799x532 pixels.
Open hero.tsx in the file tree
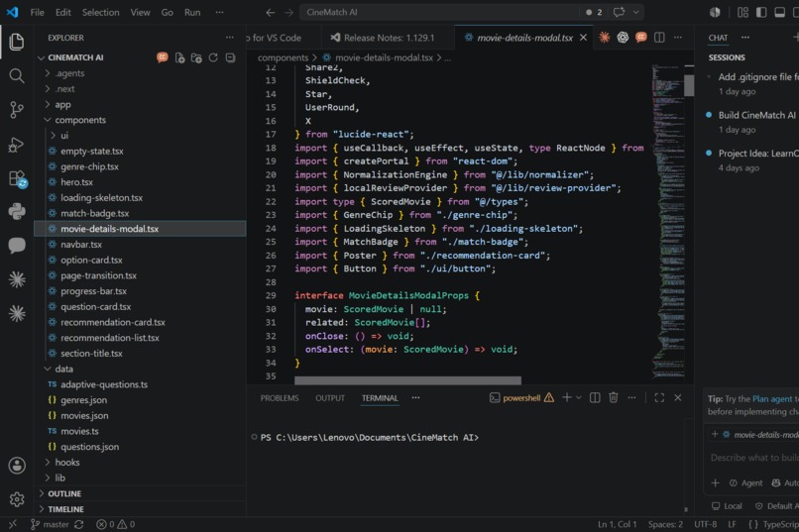(76, 182)
